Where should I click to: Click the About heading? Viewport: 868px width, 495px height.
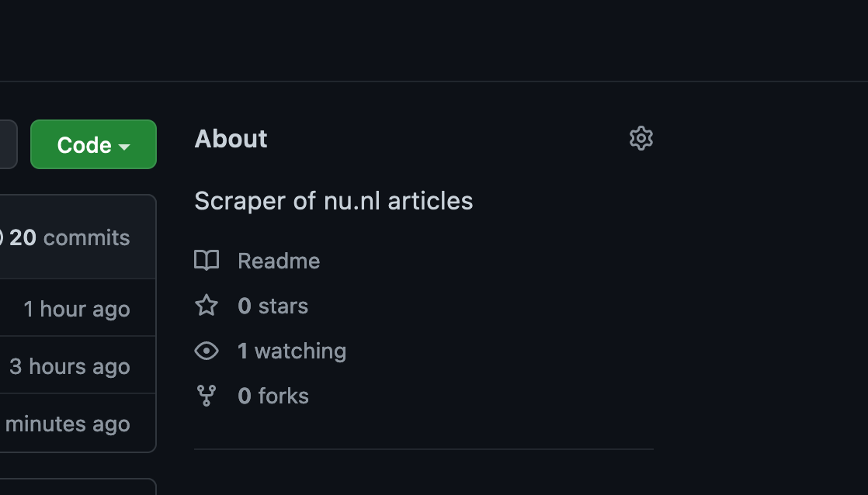click(x=231, y=139)
